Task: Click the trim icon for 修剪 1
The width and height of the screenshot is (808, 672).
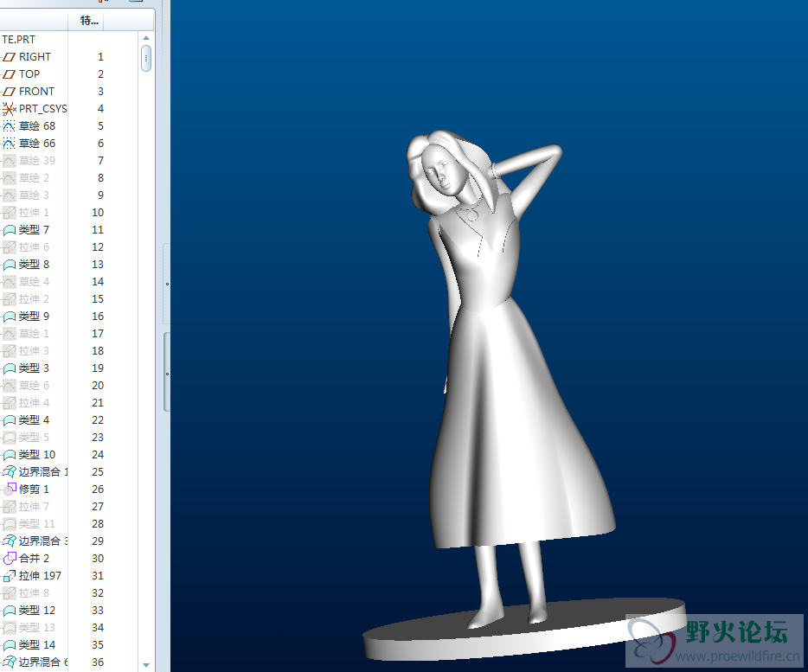Action: (x=10, y=489)
